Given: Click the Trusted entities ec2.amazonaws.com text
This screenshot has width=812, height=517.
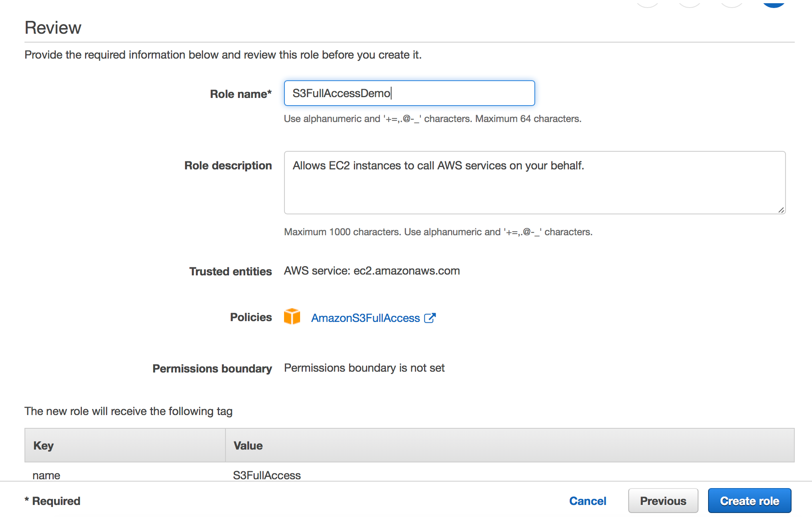Looking at the screenshot, I should (x=371, y=271).
